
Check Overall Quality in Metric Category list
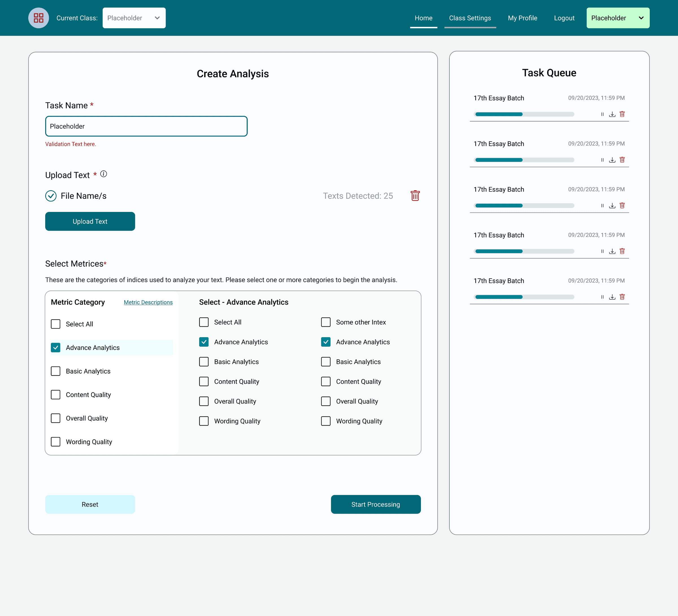click(55, 418)
